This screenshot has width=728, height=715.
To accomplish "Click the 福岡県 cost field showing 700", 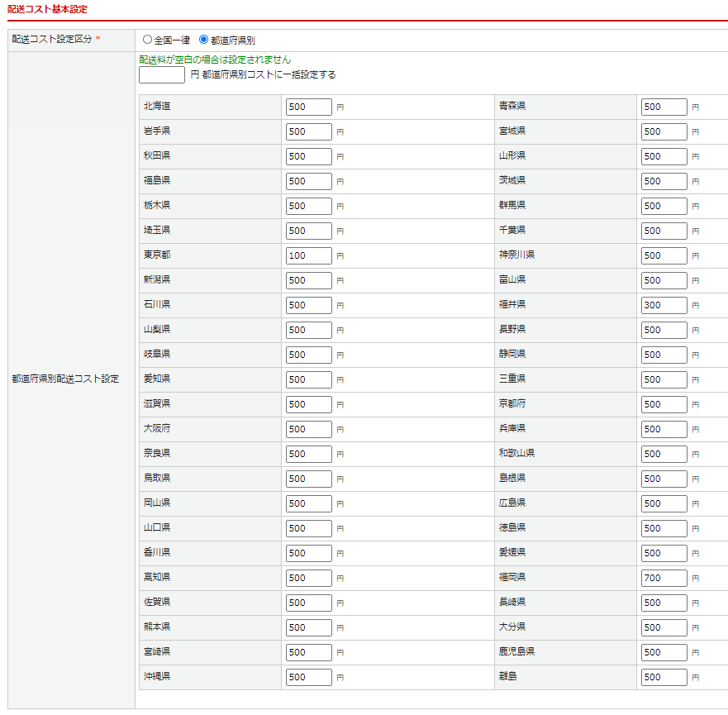I will 664,578.
